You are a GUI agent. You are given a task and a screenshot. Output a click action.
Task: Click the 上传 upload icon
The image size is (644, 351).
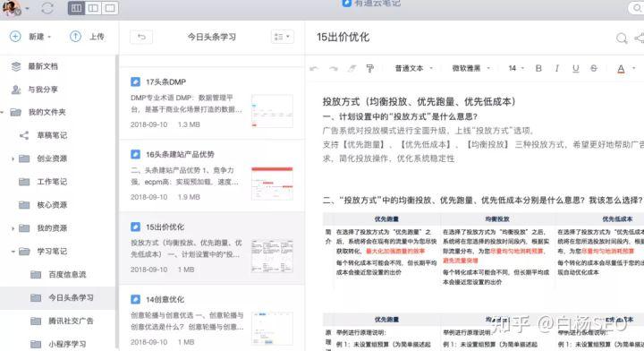75,37
